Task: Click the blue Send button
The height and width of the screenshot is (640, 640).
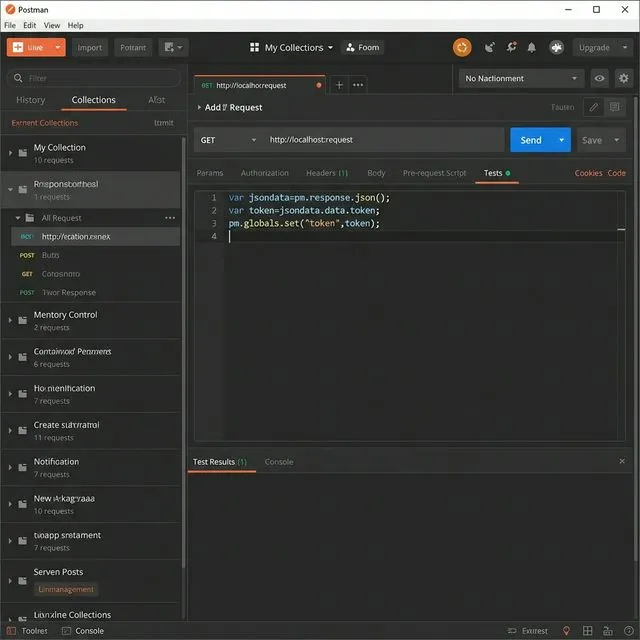Action: point(530,140)
